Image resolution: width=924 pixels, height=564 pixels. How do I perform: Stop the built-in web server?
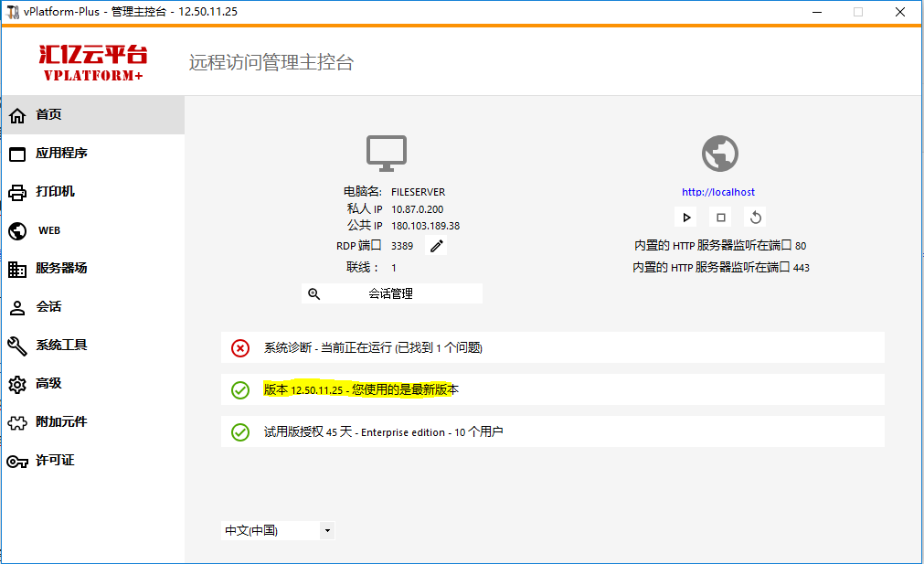(x=721, y=218)
